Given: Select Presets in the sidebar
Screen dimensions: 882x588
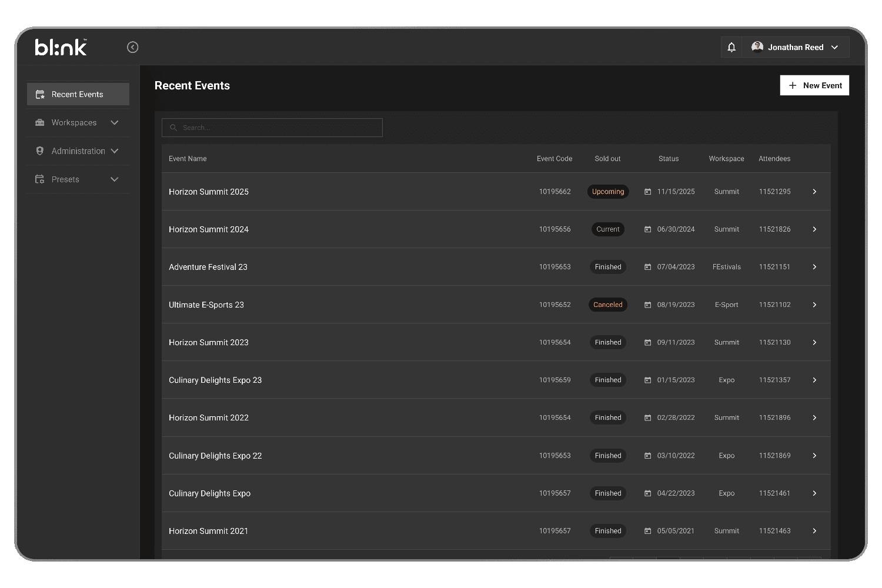Looking at the screenshot, I should tap(65, 179).
